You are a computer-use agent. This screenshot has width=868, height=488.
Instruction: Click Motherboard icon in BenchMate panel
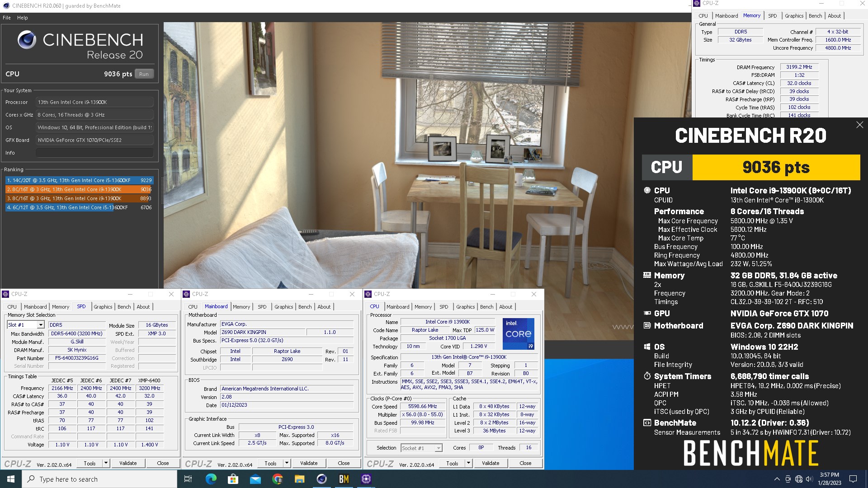[647, 325]
